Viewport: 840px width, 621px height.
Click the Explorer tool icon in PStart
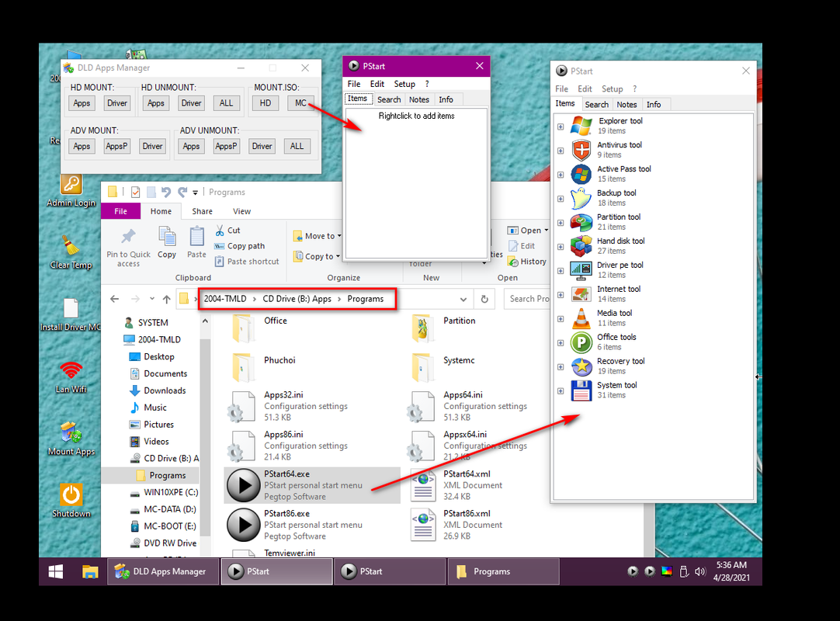click(581, 126)
